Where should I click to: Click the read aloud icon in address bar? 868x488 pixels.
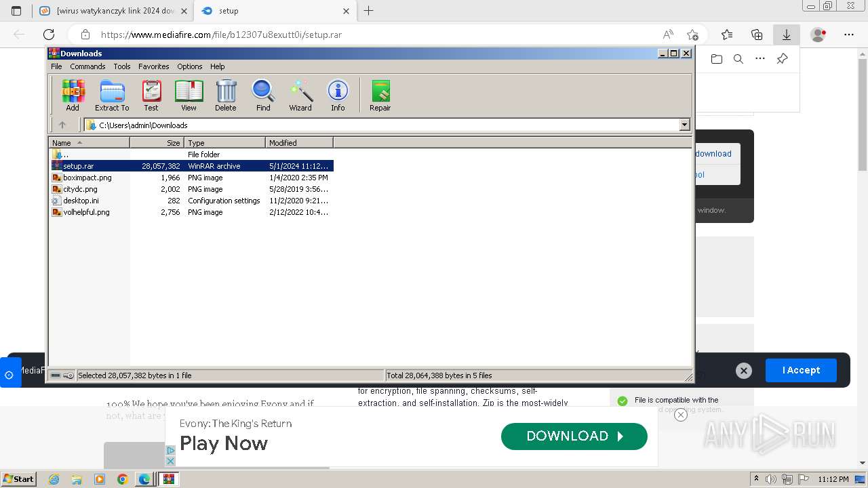[668, 35]
